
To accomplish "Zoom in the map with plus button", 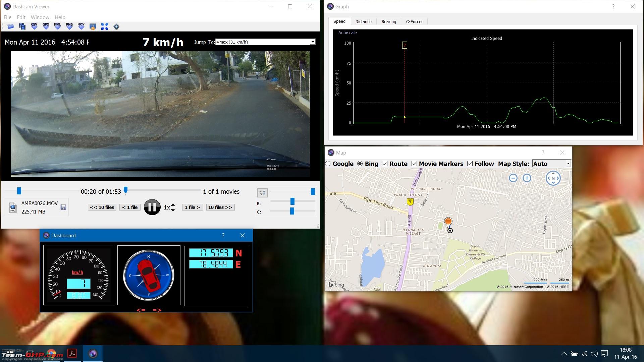I will coord(527,178).
